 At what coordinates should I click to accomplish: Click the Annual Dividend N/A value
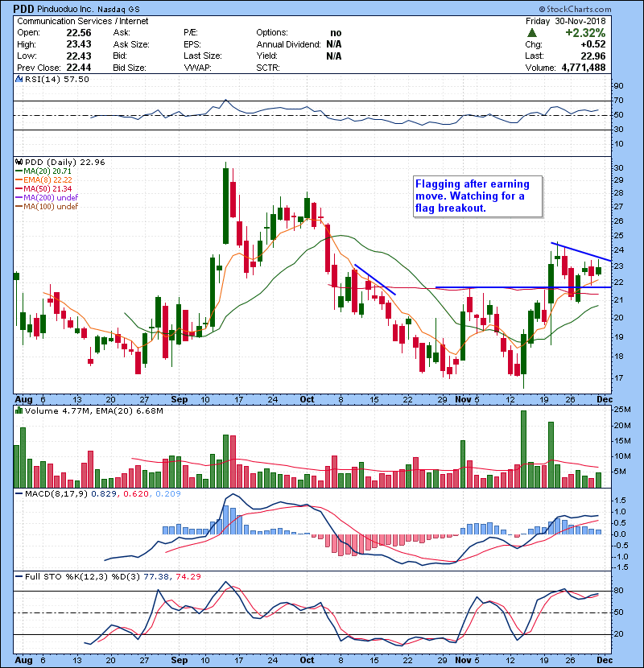click(x=334, y=44)
